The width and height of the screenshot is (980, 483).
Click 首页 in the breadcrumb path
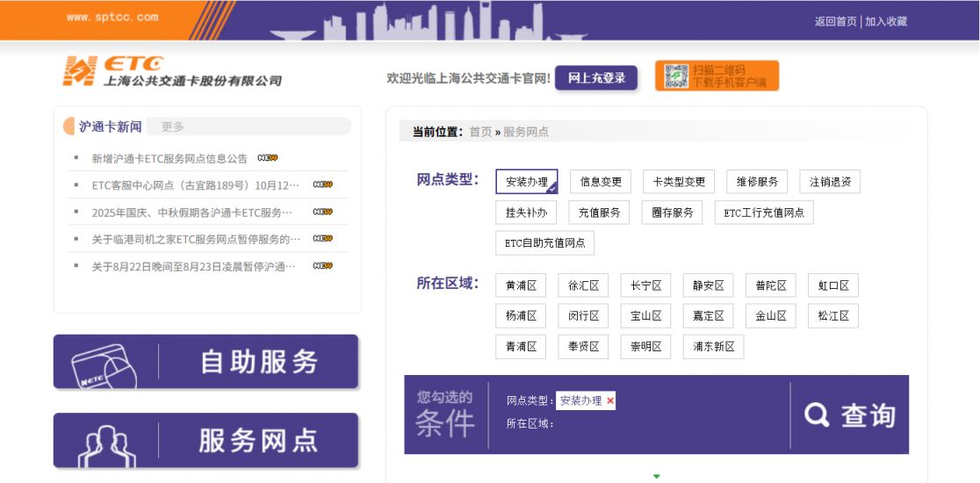[480, 132]
